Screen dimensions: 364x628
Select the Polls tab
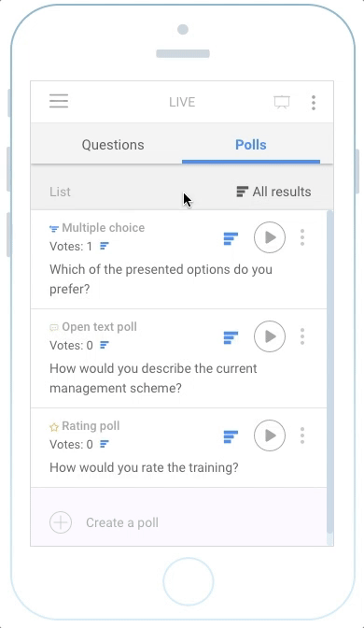251,145
